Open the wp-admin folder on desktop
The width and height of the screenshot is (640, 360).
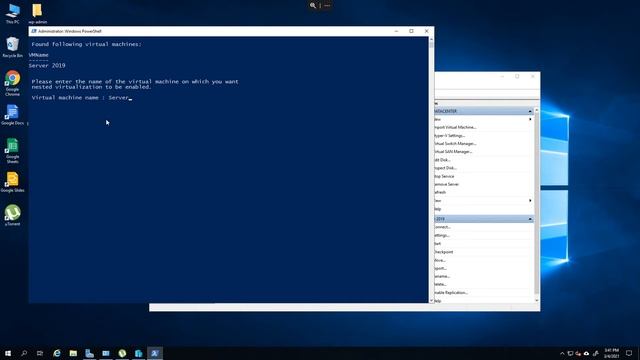pos(37,13)
